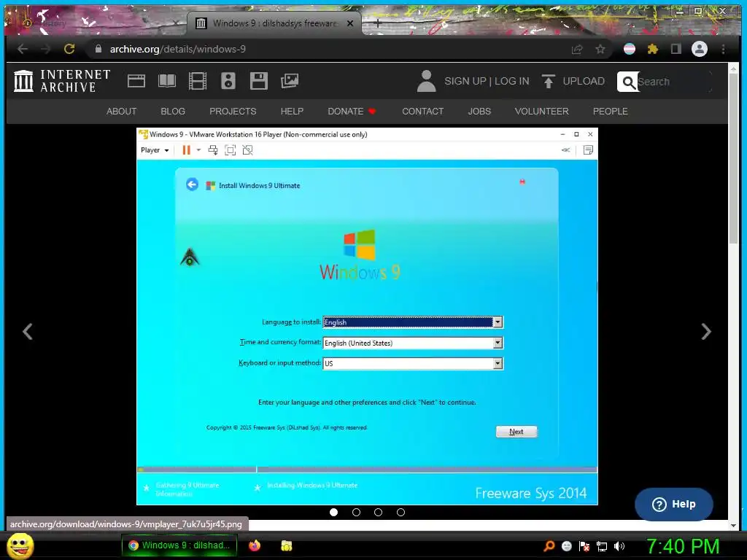Go to next image with right chevron

706,332
